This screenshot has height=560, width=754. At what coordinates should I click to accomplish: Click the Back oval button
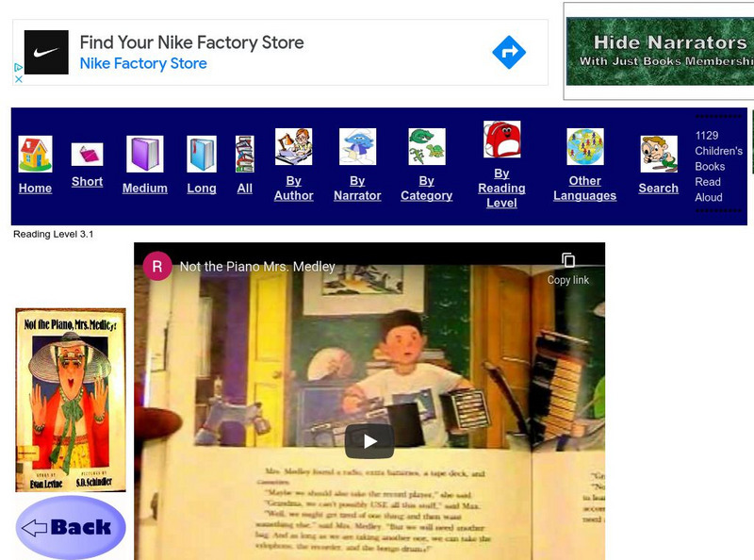tap(71, 528)
